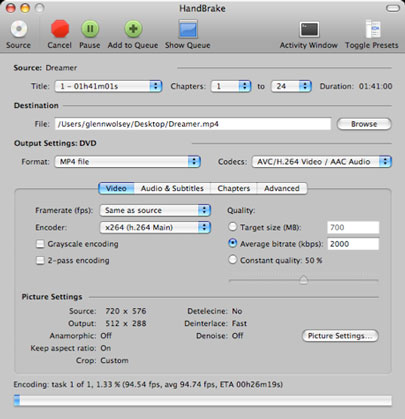Click the Crop value Custom
This screenshot has height=419, width=405.
pyautogui.click(x=114, y=360)
